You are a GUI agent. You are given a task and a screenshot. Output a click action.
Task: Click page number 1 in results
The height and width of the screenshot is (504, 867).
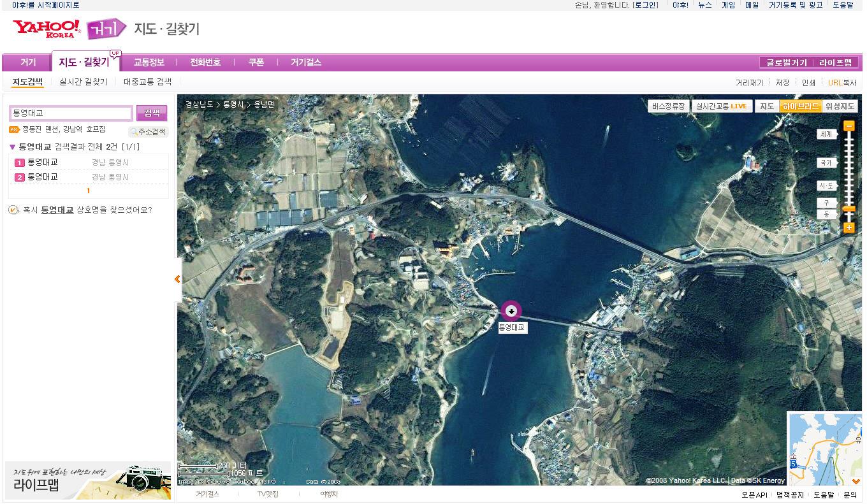[88, 191]
